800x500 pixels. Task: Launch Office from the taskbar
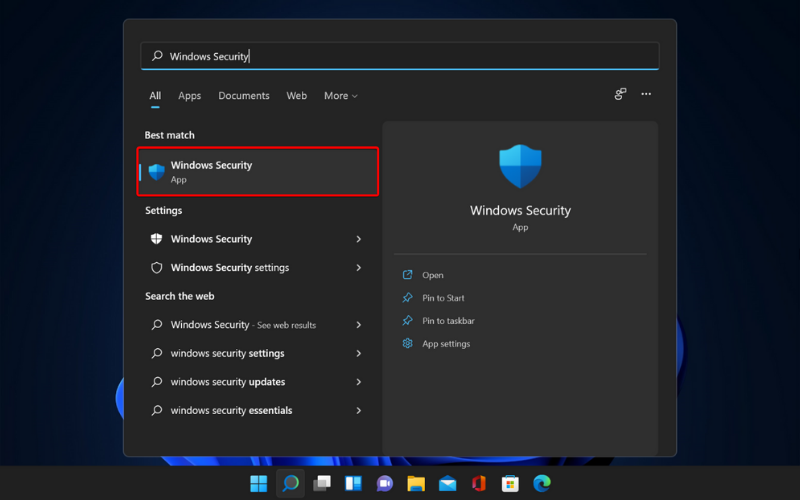coord(479,483)
